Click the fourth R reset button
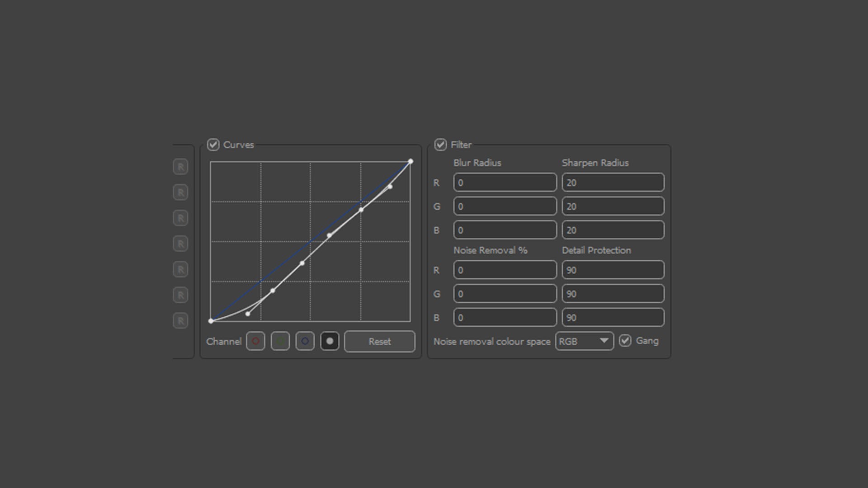868x488 pixels. [x=180, y=244]
